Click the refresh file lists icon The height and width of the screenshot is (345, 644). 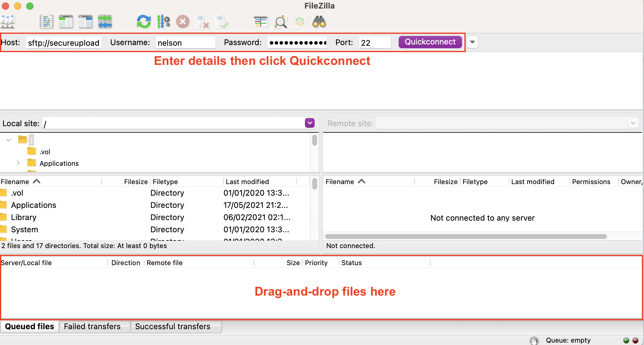click(144, 22)
